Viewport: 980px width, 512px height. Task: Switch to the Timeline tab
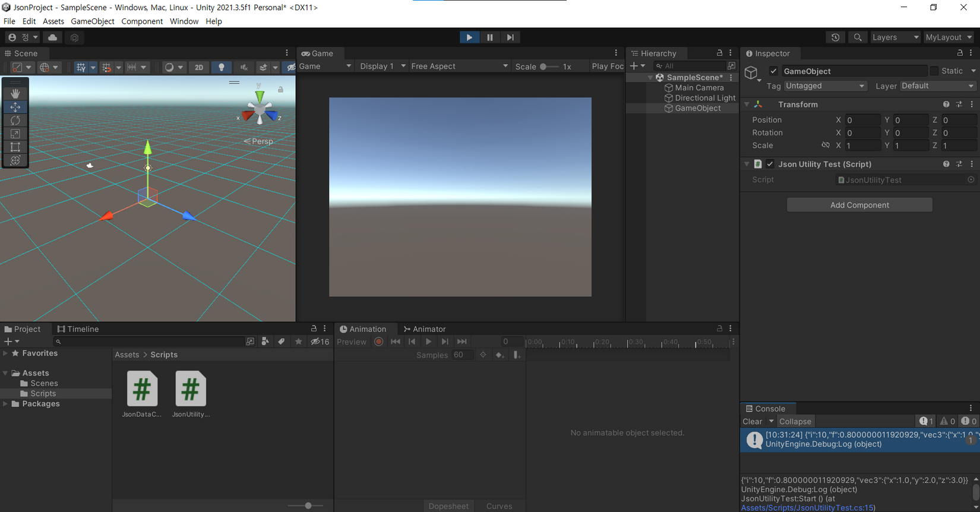click(x=78, y=329)
